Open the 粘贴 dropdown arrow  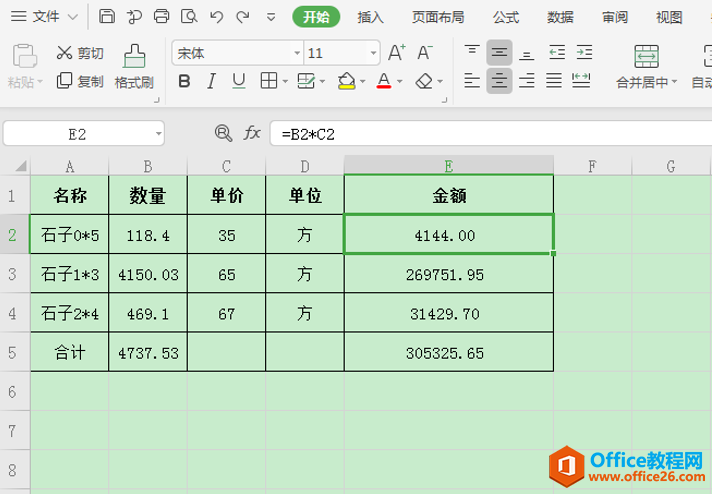click(40, 82)
